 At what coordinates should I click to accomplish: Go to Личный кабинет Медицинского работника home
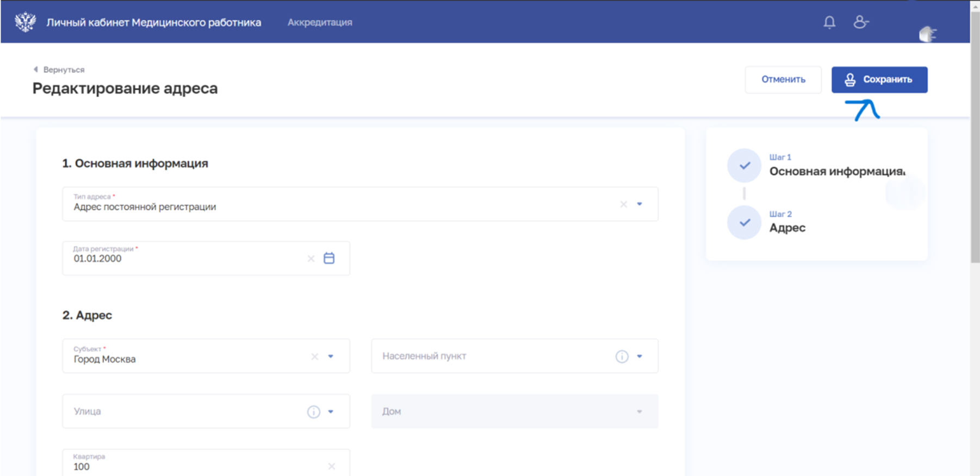coord(153,22)
